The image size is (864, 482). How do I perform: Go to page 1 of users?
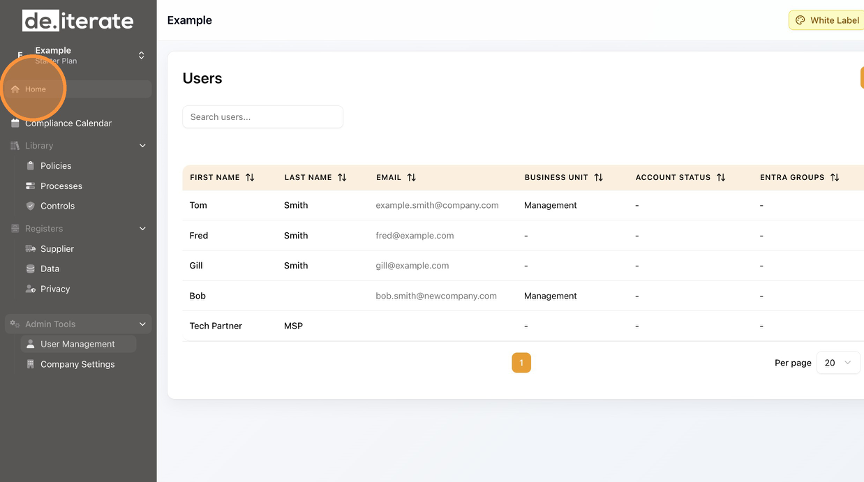521,363
